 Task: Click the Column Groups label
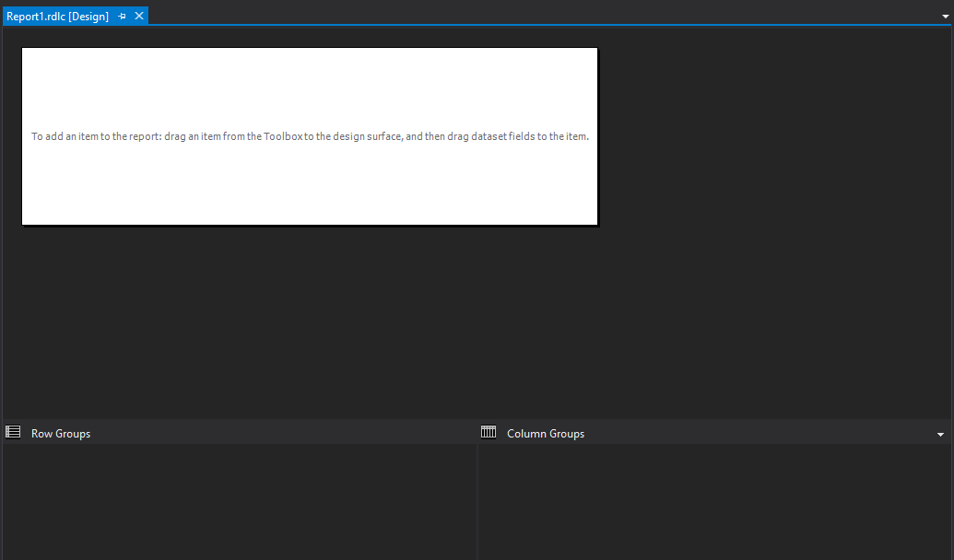point(546,434)
